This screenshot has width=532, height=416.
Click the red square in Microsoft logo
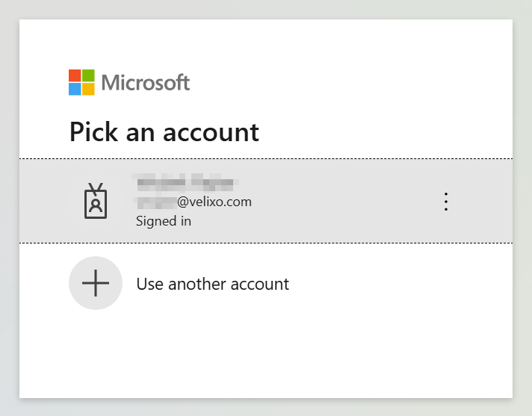click(x=75, y=75)
